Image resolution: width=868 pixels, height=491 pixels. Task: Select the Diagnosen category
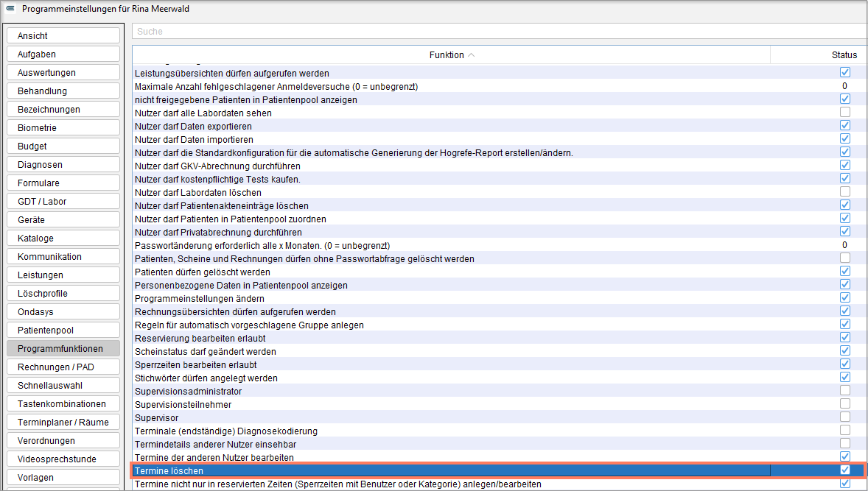click(63, 164)
